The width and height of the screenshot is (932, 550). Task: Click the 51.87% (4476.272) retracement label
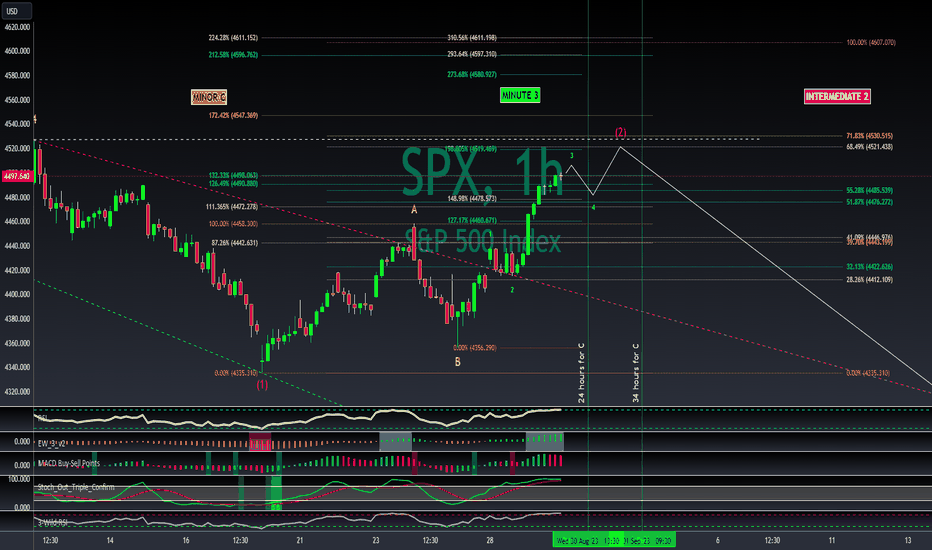(870, 202)
